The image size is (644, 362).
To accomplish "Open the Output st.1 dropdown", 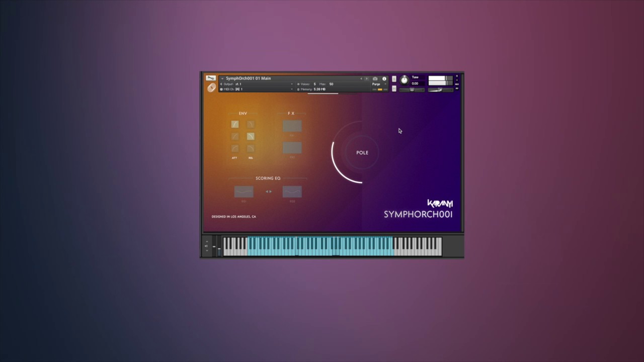I will (x=256, y=84).
